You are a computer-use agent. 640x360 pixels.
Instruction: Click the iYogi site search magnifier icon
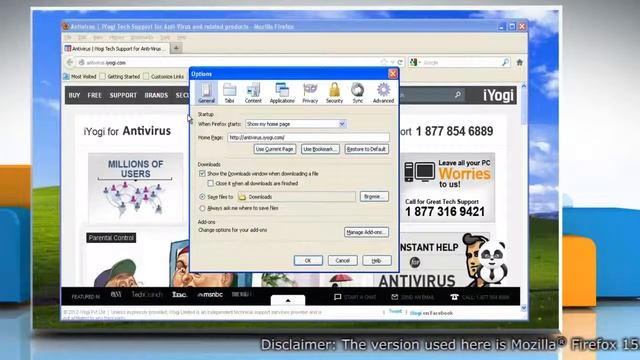458,95
